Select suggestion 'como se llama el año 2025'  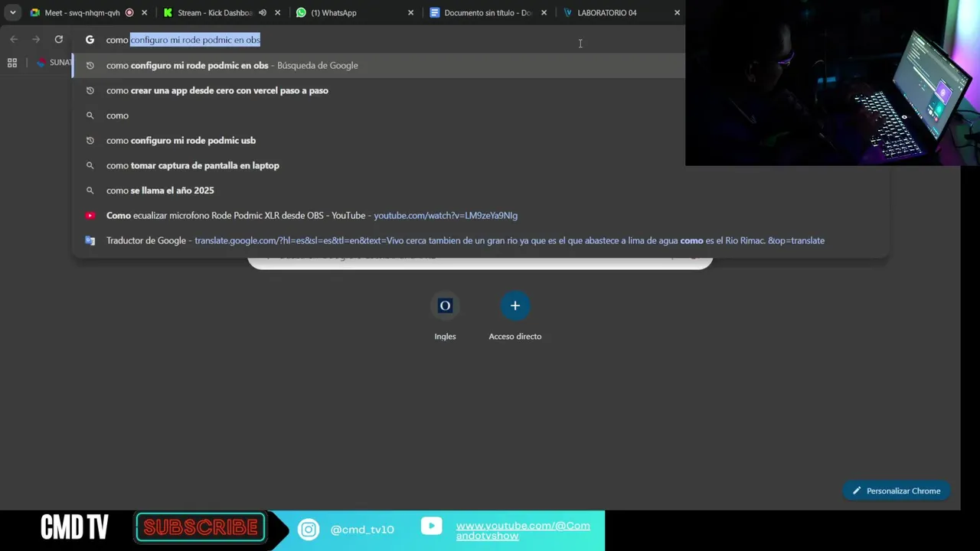(x=481, y=191)
